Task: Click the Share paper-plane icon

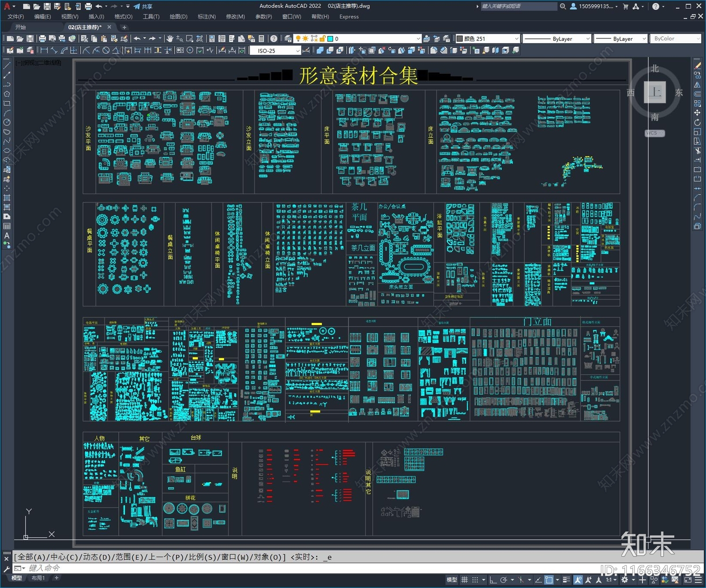Action: pyautogui.click(x=137, y=6)
